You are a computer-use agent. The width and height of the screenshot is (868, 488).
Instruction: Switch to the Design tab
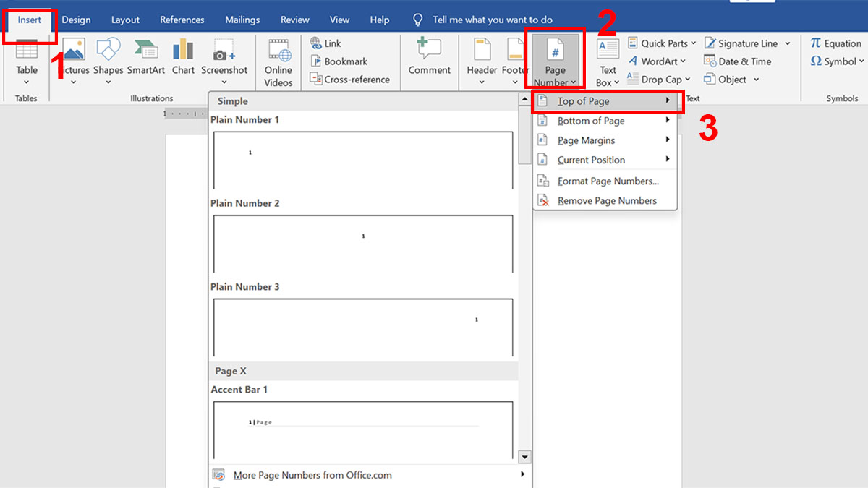pyautogui.click(x=76, y=20)
